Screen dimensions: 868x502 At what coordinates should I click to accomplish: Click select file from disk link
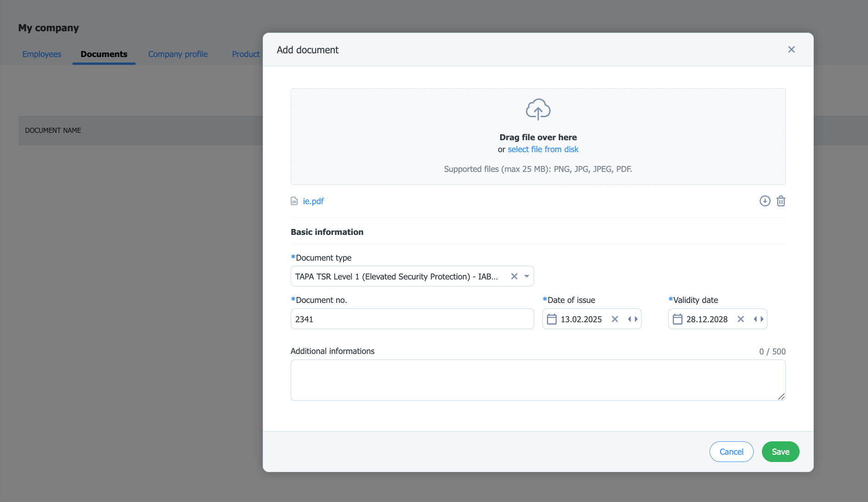[543, 149]
